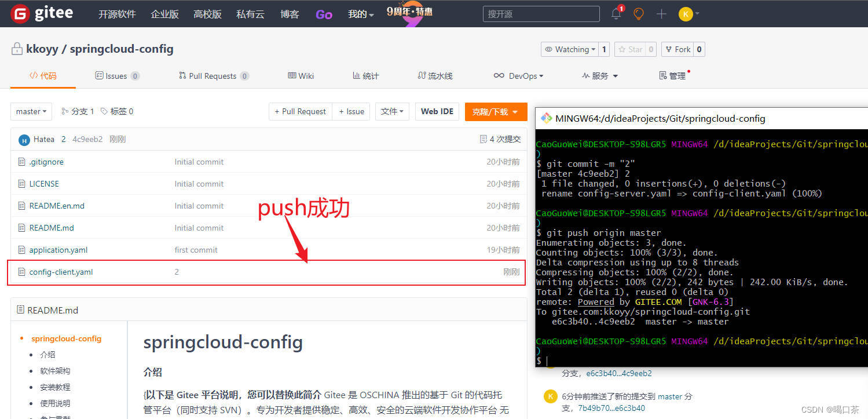Click the .gitignore file icon
Image resolution: width=868 pixels, height=419 pixels.
click(x=22, y=162)
